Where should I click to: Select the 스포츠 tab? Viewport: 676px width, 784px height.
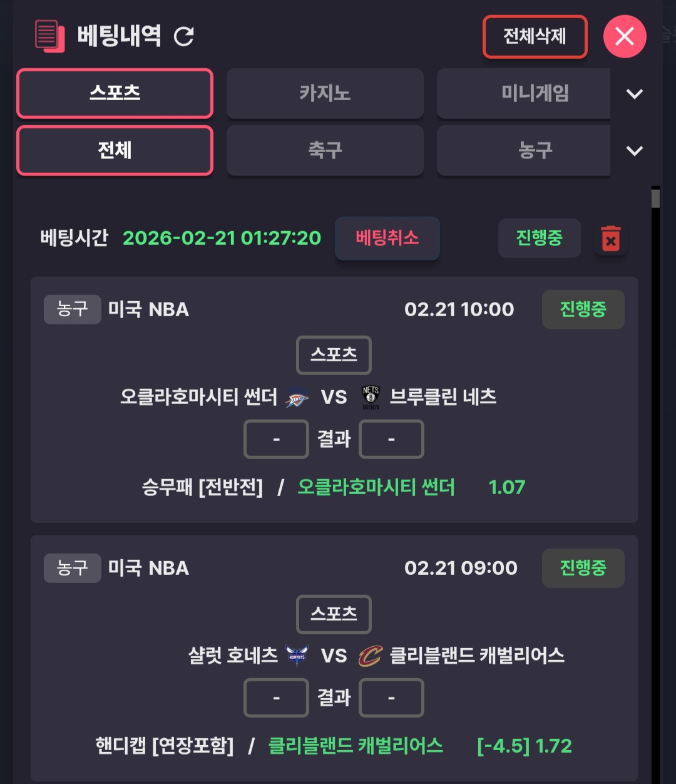115,93
